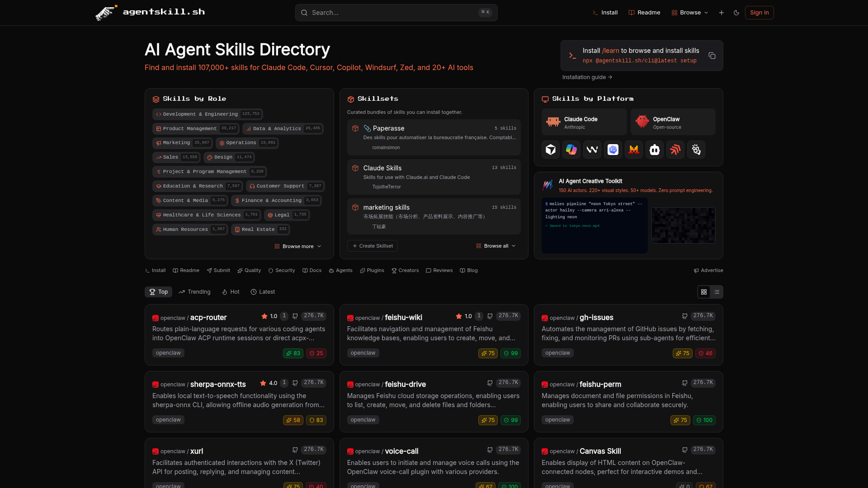868x488 pixels.
Task: Open the blue terminal cloud platform icon
Action: pos(613,150)
